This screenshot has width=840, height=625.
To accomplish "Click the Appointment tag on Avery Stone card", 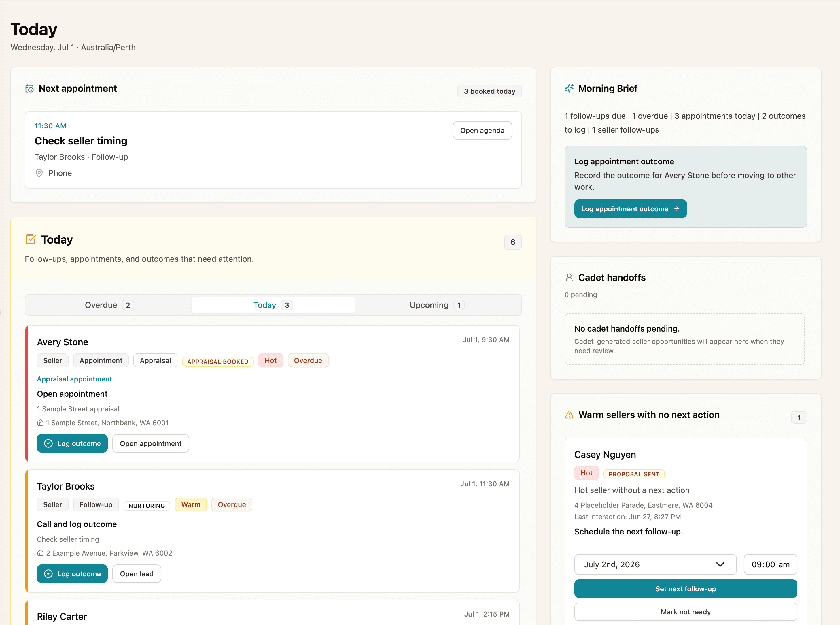I will click(101, 361).
